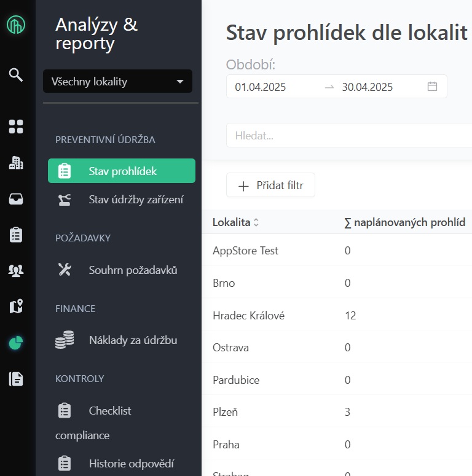The image size is (472, 476).
Task: Click the start date 01.04.2025 field
Action: (x=261, y=87)
